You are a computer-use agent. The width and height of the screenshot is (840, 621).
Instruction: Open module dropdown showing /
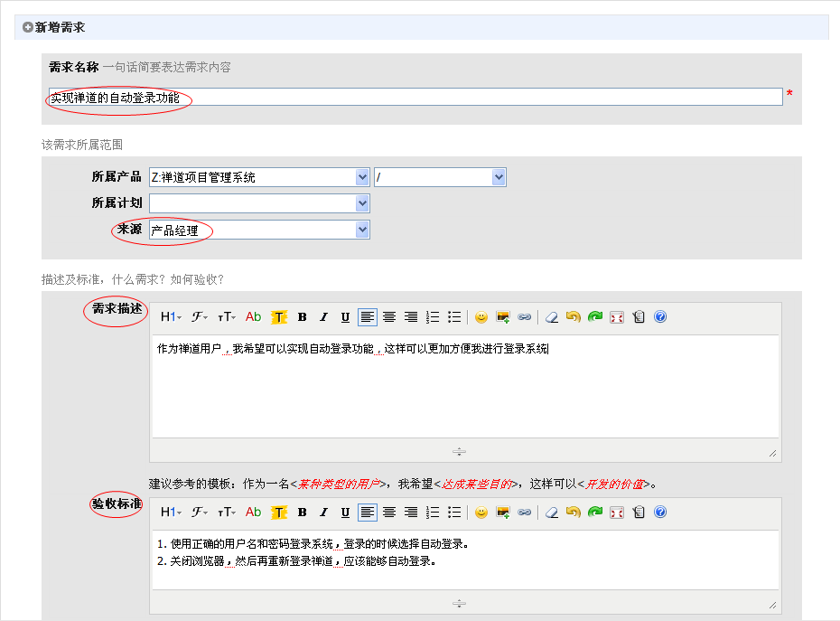coord(440,177)
